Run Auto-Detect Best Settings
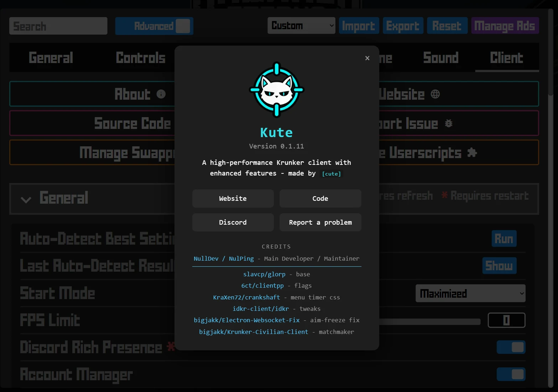This screenshot has height=392, width=558. tap(504, 239)
